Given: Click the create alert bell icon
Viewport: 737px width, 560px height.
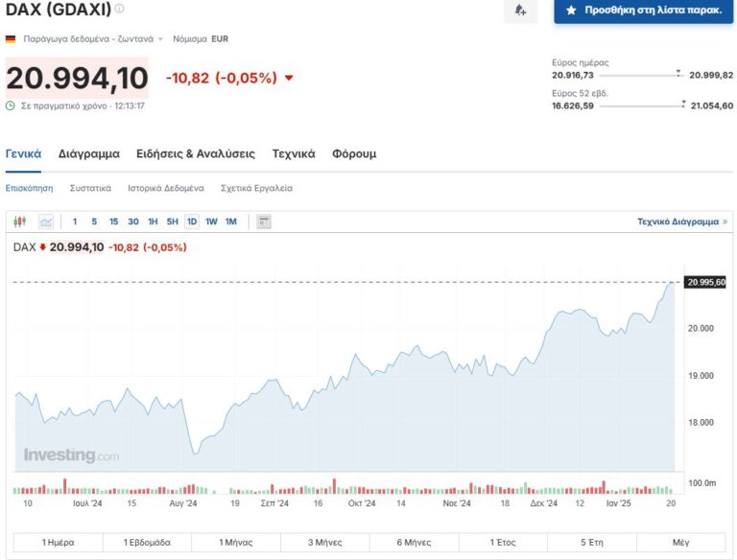Looking at the screenshot, I should pos(520,11).
